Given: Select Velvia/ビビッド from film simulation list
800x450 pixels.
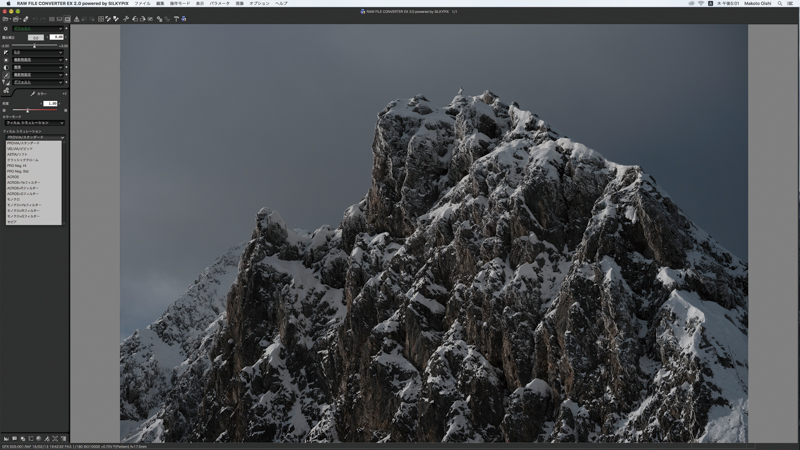Looking at the screenshot, I should (x=34, y=148).
